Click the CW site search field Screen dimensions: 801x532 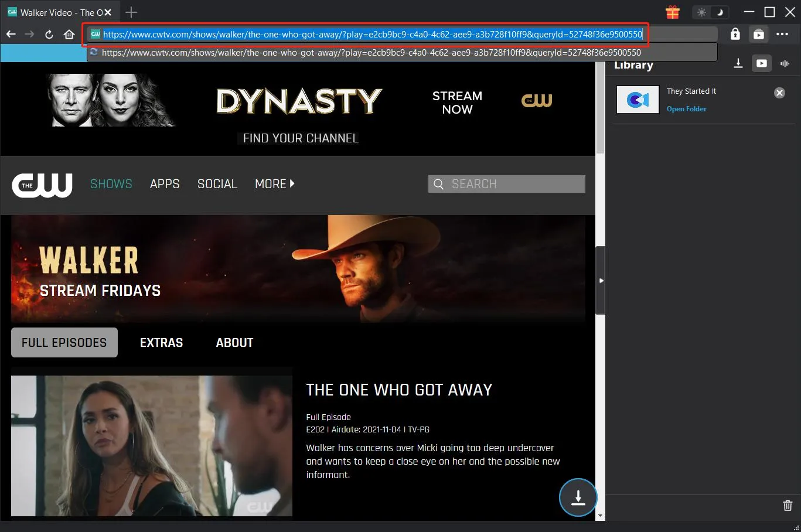(506, 183)
